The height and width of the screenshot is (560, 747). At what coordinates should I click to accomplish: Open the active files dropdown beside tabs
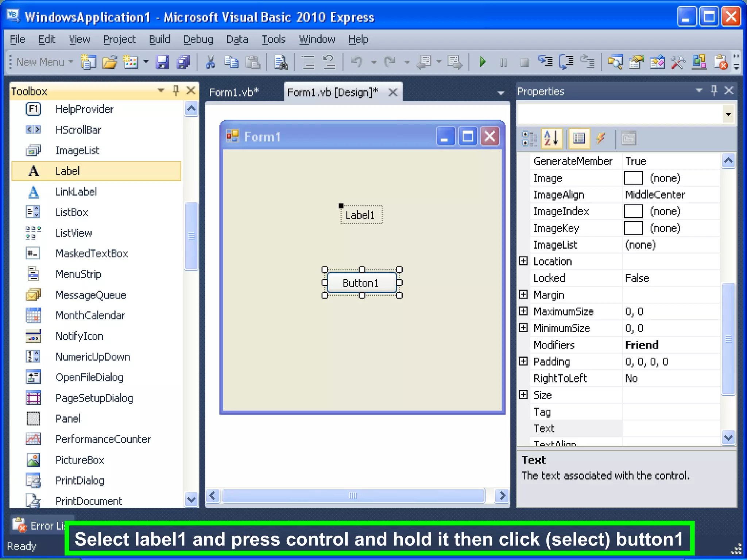point(501,93)
